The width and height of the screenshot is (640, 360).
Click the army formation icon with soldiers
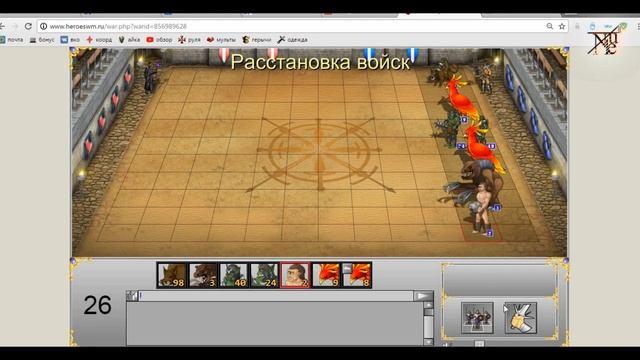tap(477, 317)
